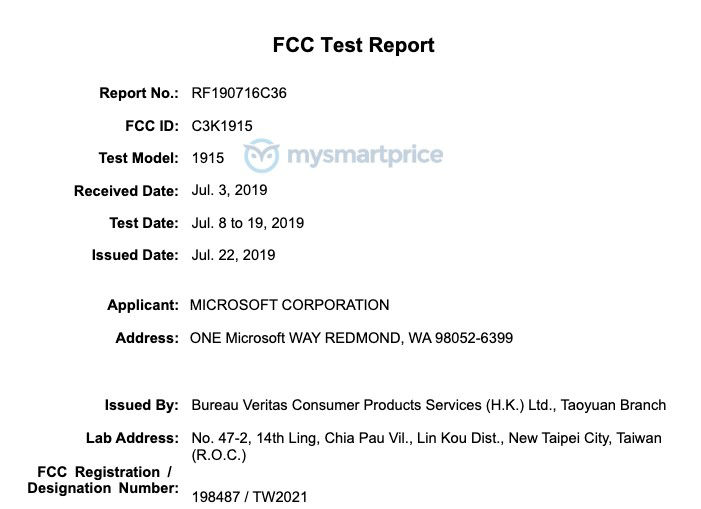
Task: Click the FCC ID label
Action: (x=152, y=126)
